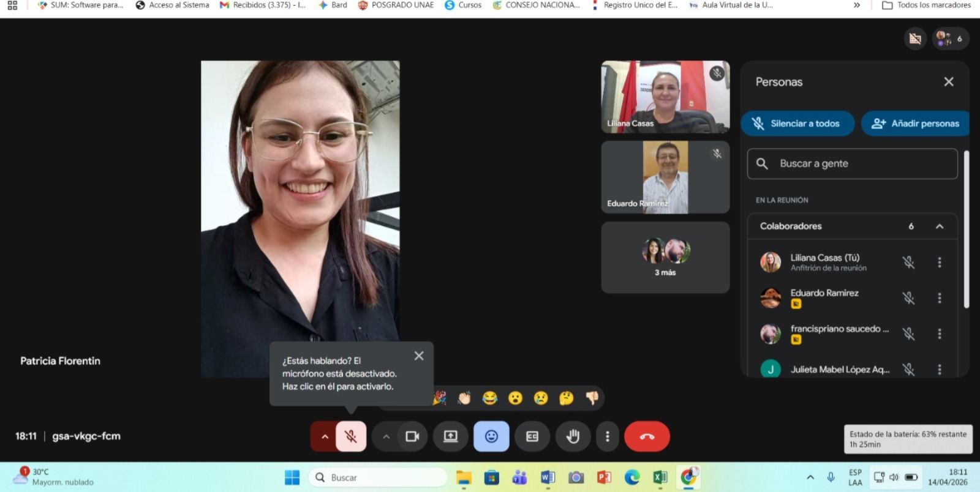Toggle closed captions button
This screenshot has height=492, width=980.
click(x=532, y=436)
